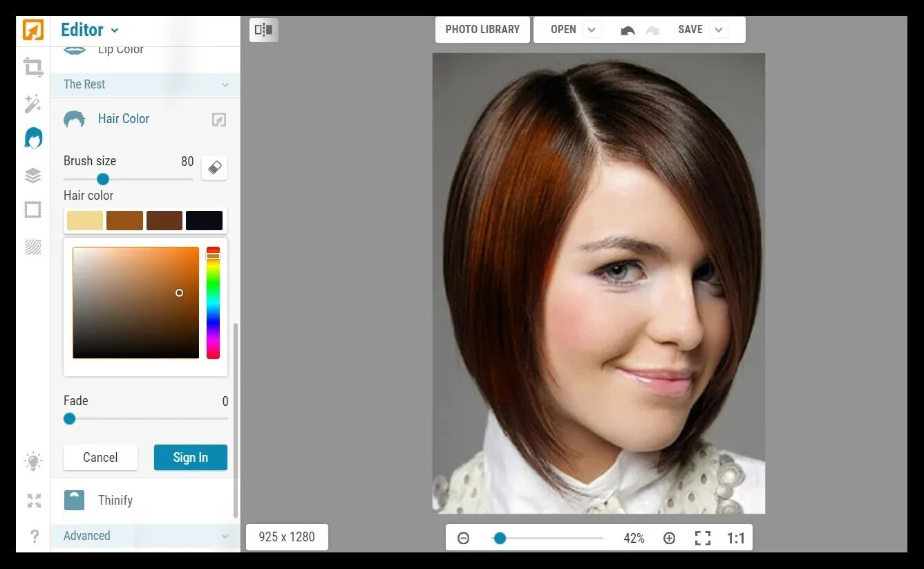Click the Cancel button
This screenshot has width=924, height=569.
100,457
